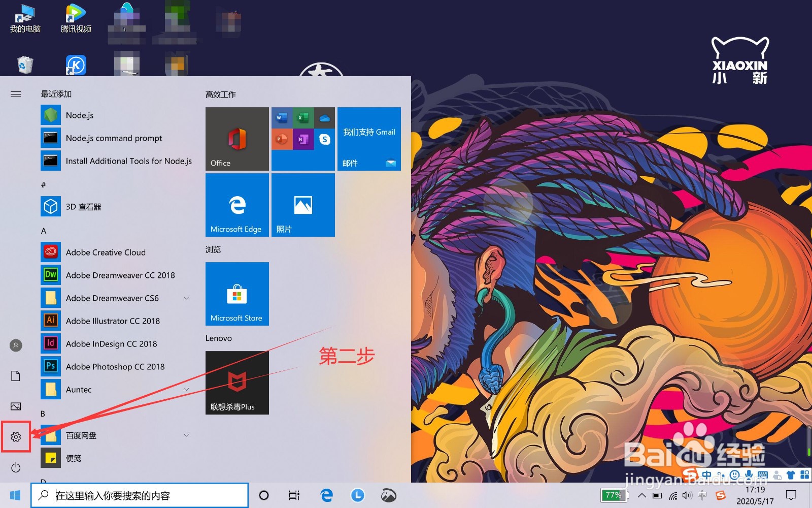Launch the Microsoft Edge tile
This screenshot has width=812, height=508.
tap(237, 205)
